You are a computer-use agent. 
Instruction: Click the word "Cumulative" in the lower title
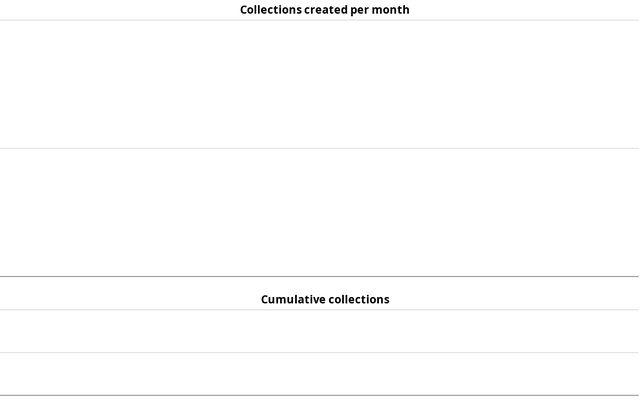tap(292, 299)
